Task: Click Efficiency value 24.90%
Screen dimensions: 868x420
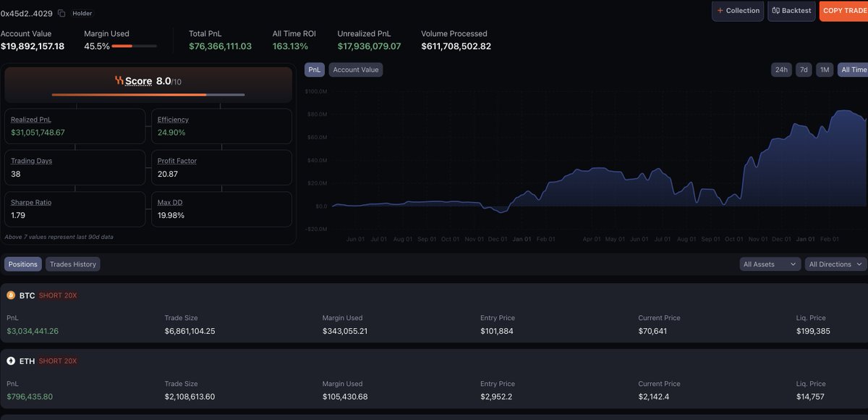Action: 171,133
